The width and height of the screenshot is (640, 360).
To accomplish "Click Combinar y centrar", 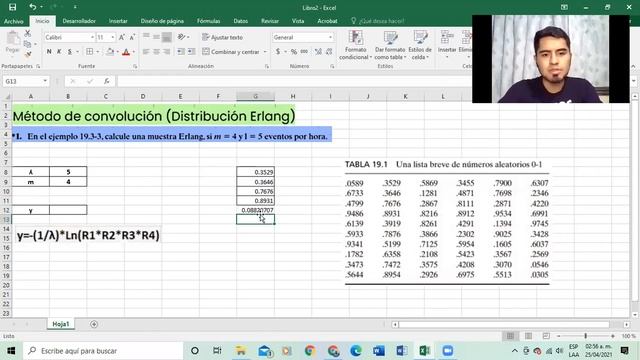I will point(231,52).
